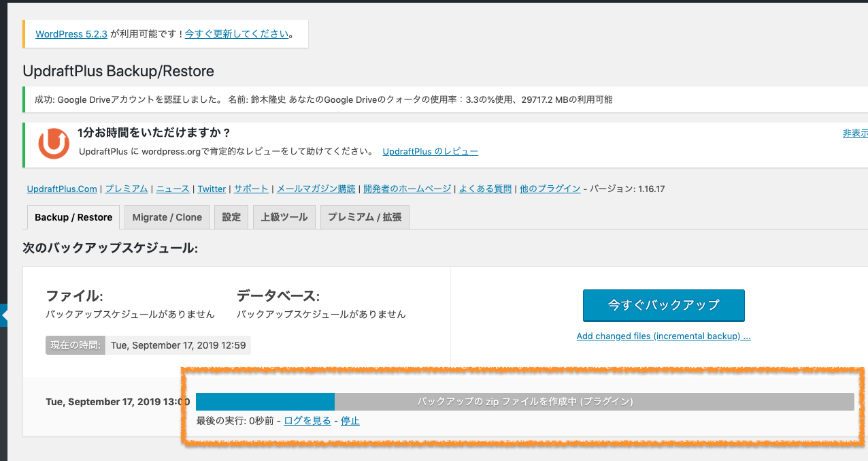
Task: Click the ファイル heading
Action: [x=74, y=296]
